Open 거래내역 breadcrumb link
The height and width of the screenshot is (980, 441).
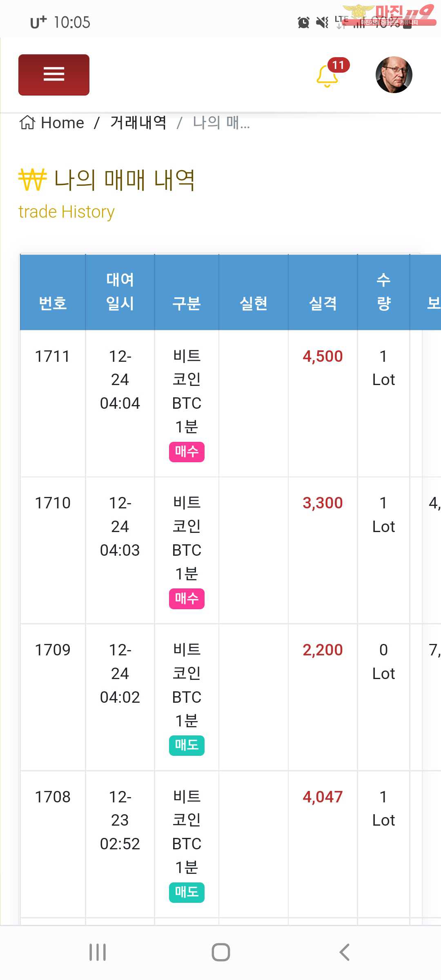138,122
